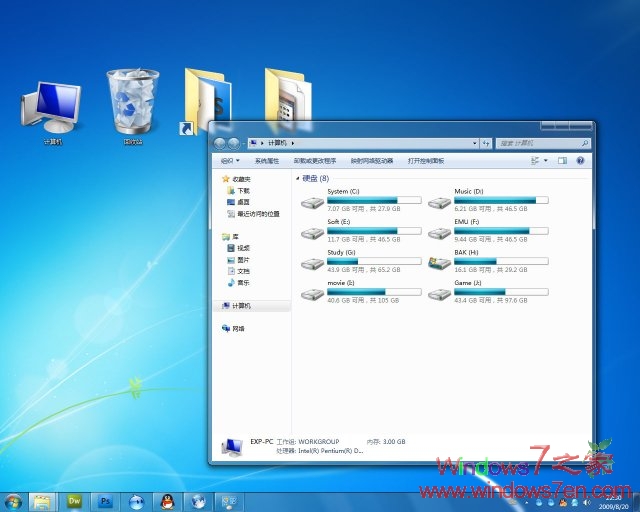Click 卸载或更改程序 in the toolbar
The height and width of the screenshot is (512, 640).
(x=315, y=161)
